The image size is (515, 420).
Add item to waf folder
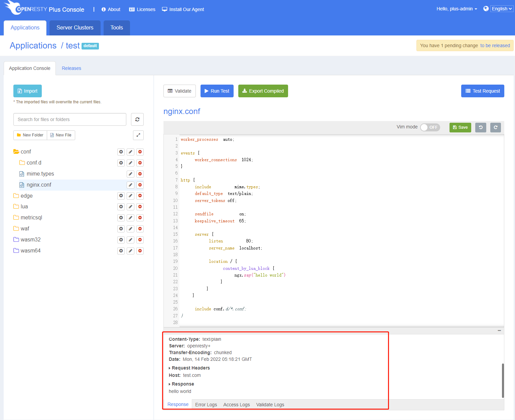tap(121, 229)
